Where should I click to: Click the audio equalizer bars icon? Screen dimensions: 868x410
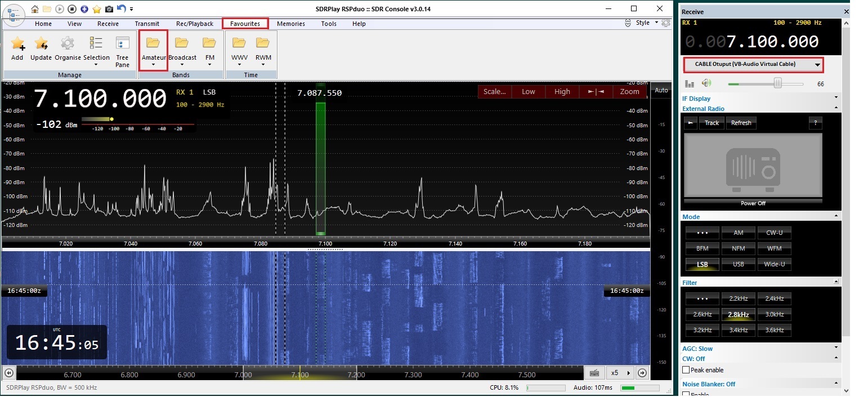coord(690,84)
